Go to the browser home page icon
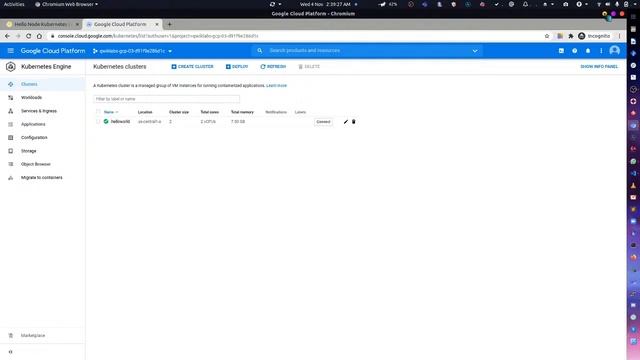The width and height of the screenshot is (640, 360). coord(39,36)
